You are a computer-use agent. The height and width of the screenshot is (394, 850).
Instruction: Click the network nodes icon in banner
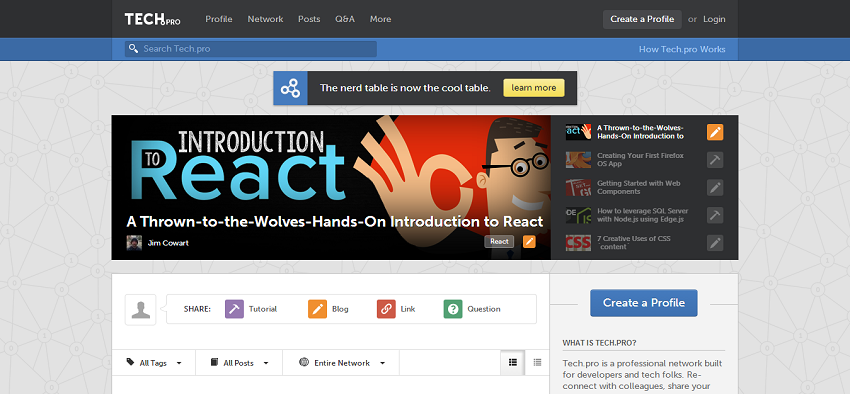point(291,88)
